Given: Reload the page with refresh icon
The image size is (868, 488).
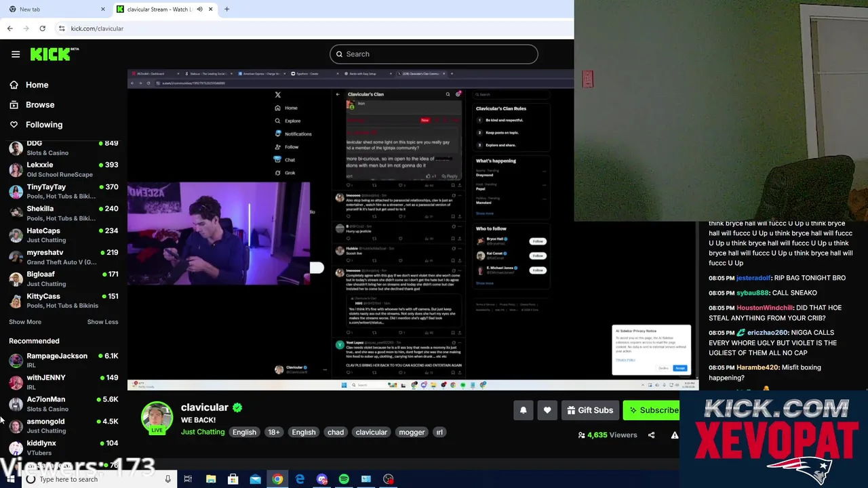Looking at the screenshot, I should 42,28.
